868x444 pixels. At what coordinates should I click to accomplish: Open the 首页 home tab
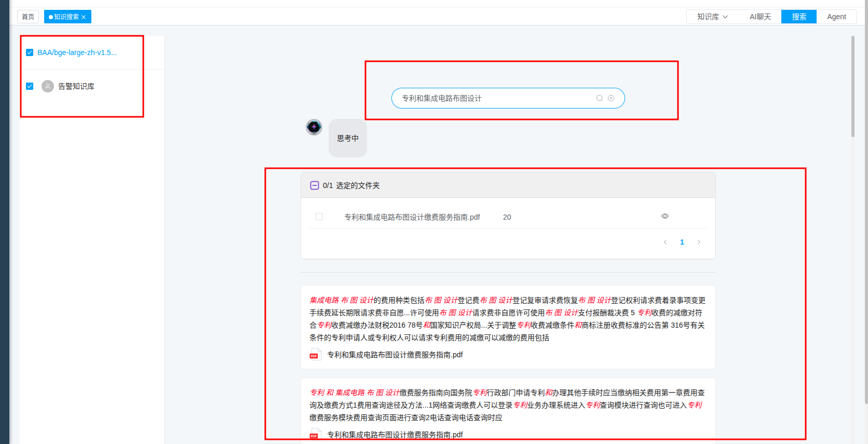point(28,17)
